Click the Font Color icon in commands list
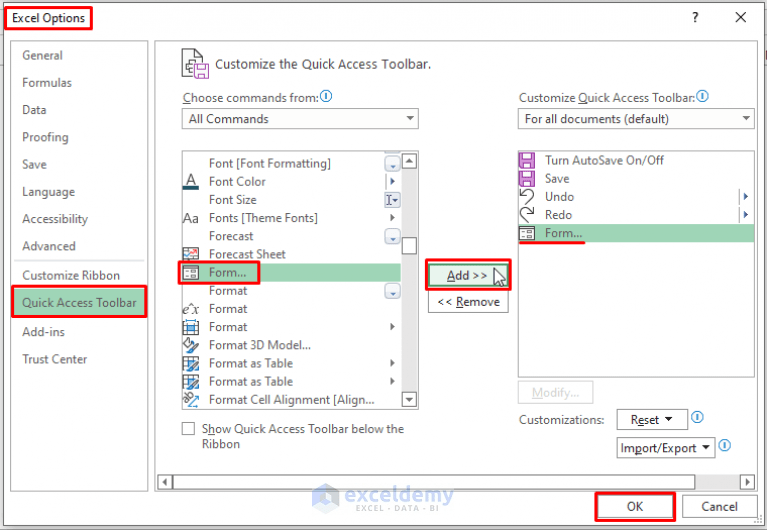 (x=191, y=182)
